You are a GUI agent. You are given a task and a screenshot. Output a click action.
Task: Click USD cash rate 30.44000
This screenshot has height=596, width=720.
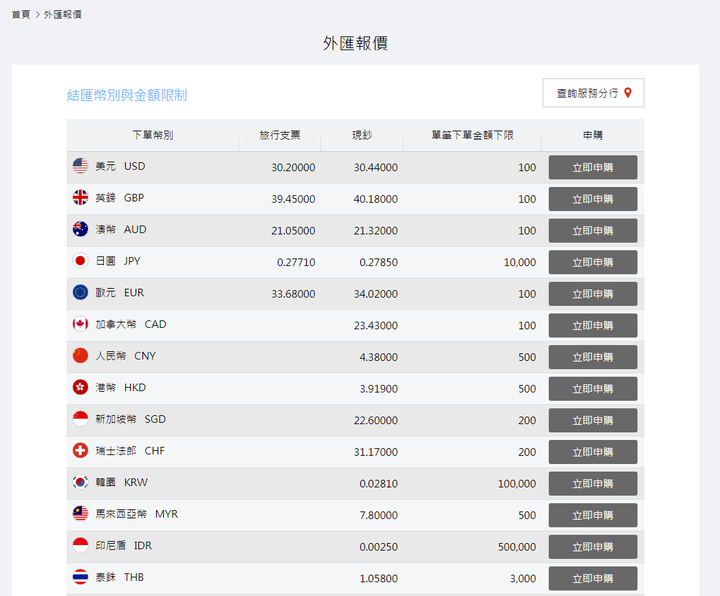[376, 168]
